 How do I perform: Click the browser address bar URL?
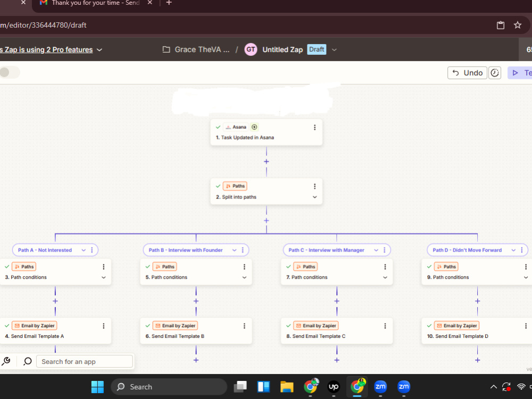point(43,25)
